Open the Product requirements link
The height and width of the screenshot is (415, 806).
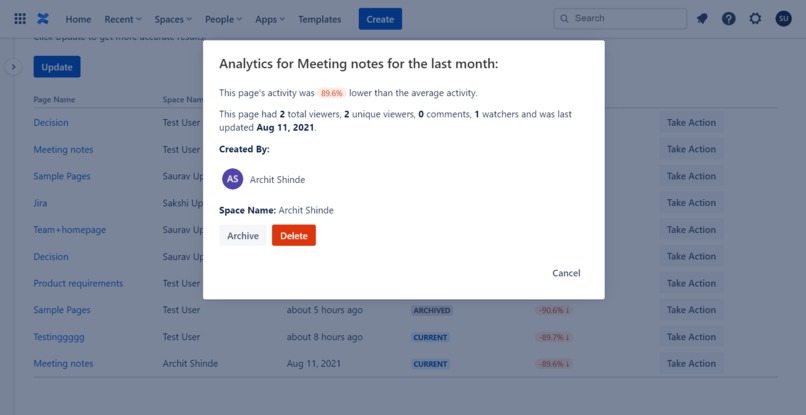click(x=79, y=283)
